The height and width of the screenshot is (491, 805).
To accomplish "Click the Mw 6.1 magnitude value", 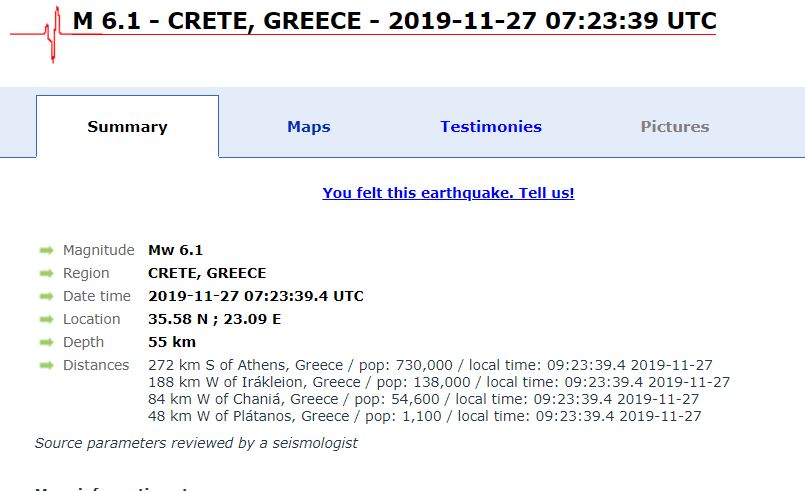I will pos(176,250).
